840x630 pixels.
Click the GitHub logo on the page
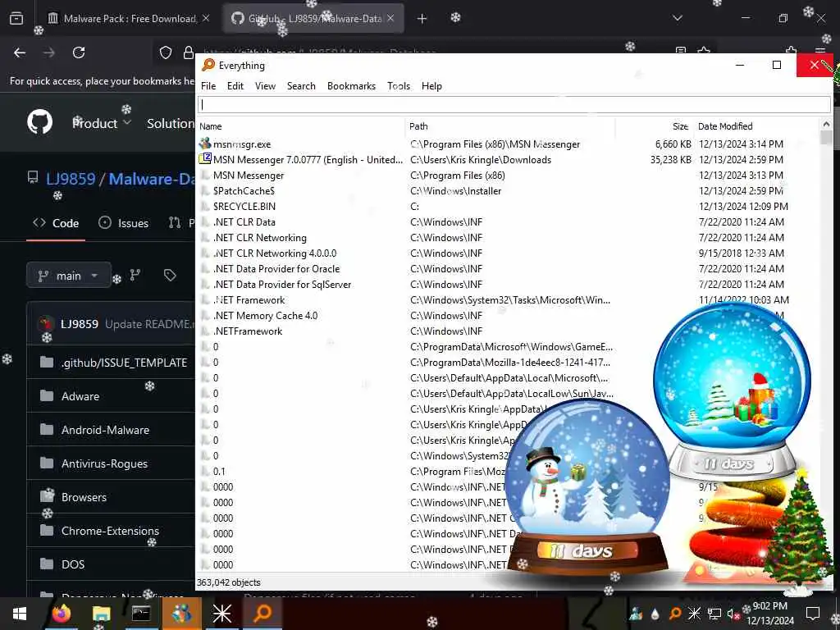pyautogui.click(x=40, y=122)
